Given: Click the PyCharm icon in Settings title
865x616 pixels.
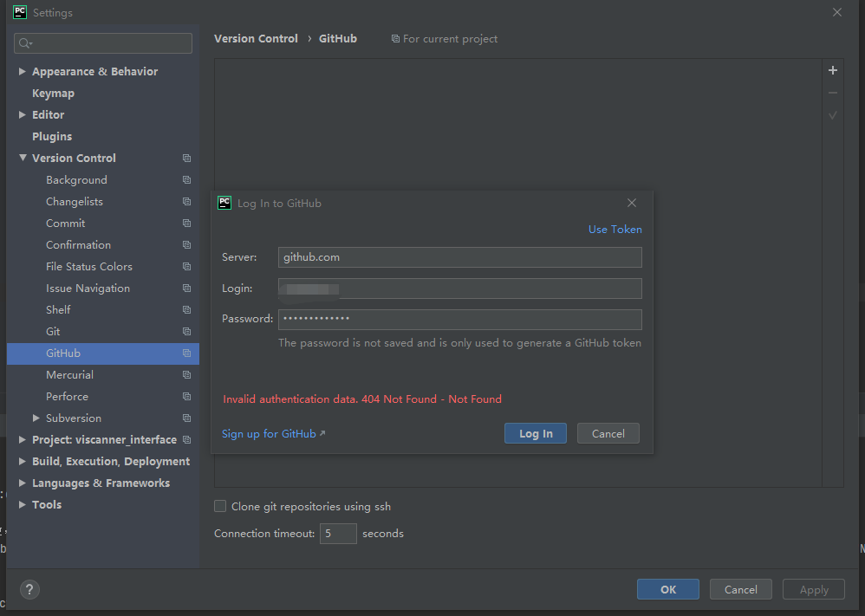Looking at the screenshot, I should [x=20, y=12].
